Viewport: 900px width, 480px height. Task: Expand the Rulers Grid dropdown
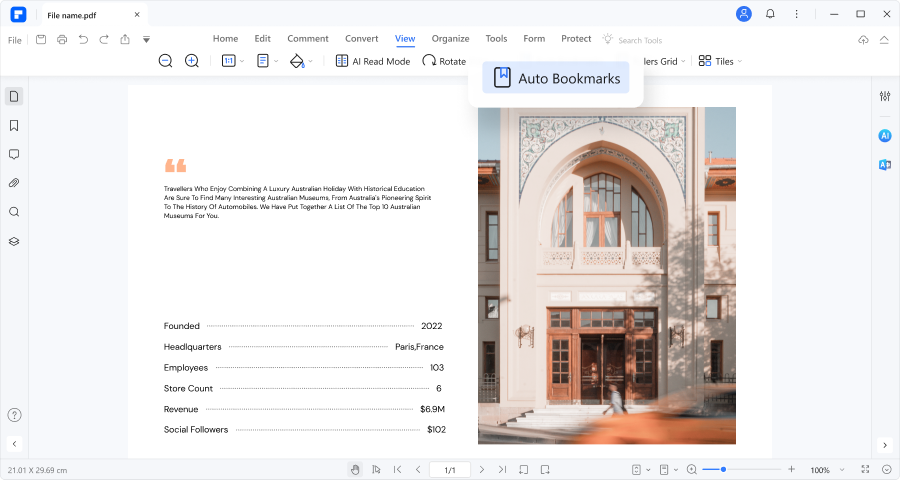[x=683, y=61]
